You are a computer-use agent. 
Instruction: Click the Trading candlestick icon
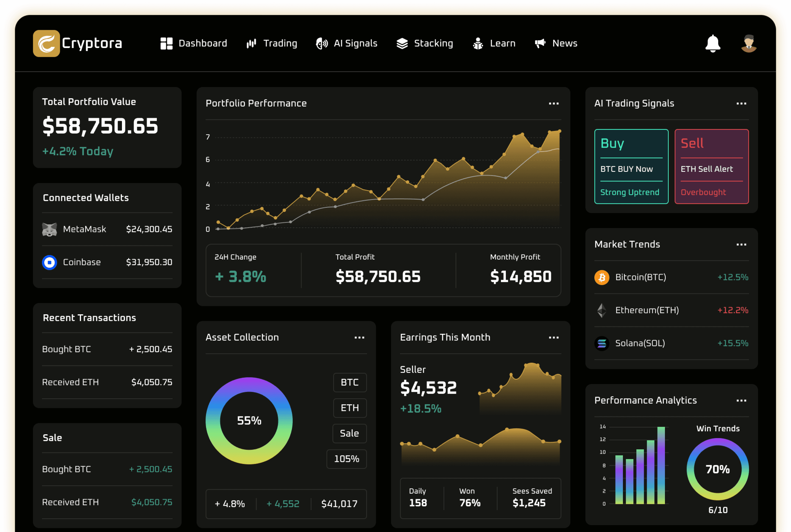[251, 43]
